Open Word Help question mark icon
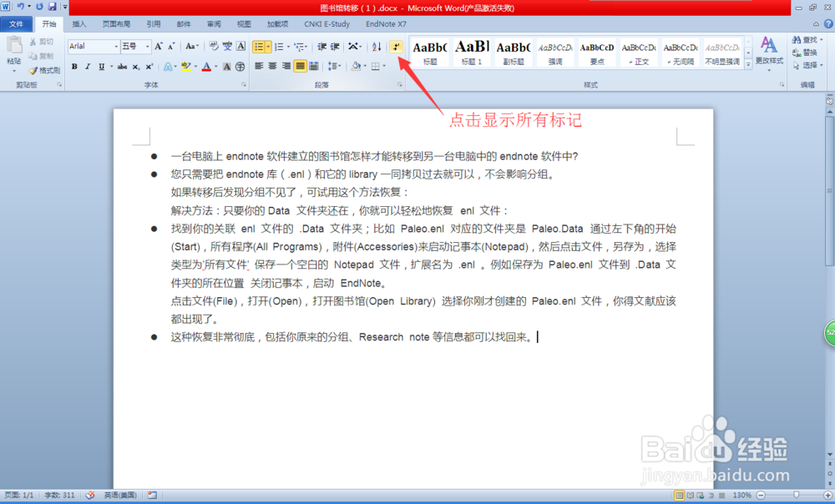This screenshot has width=835, height=504. (x=828, y=24)
